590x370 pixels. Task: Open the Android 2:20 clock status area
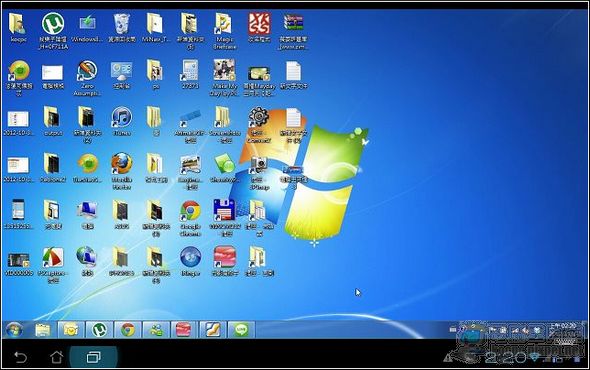[x=504, y=357]
